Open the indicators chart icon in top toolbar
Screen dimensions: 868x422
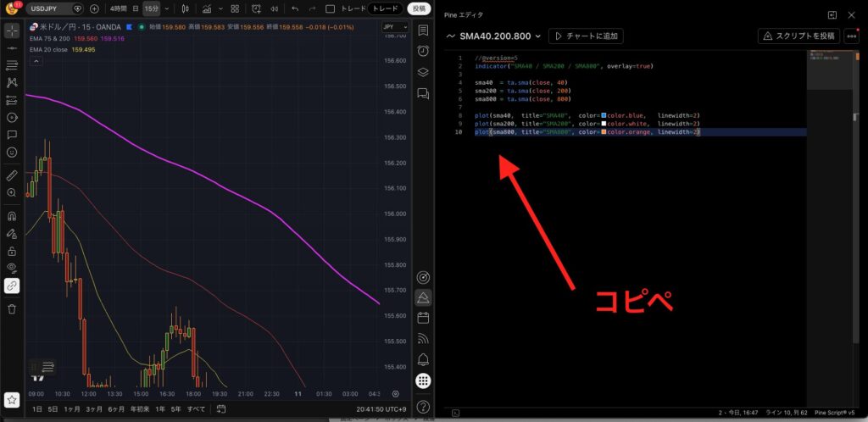coord(206,8)
